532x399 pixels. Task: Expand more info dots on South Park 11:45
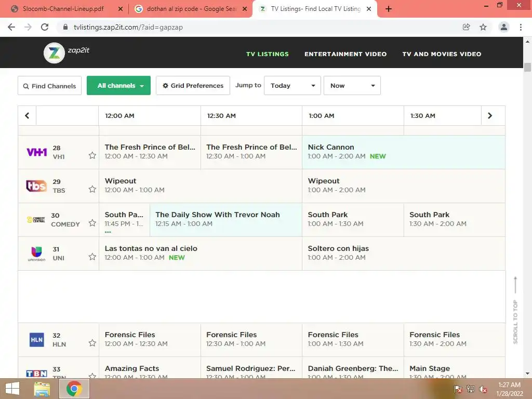coord(108,232)
